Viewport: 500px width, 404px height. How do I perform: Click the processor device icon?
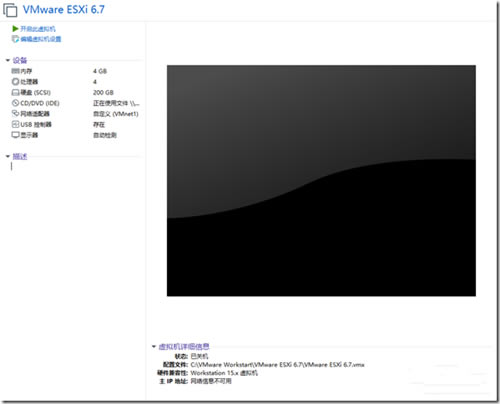[x=15, y=82]
